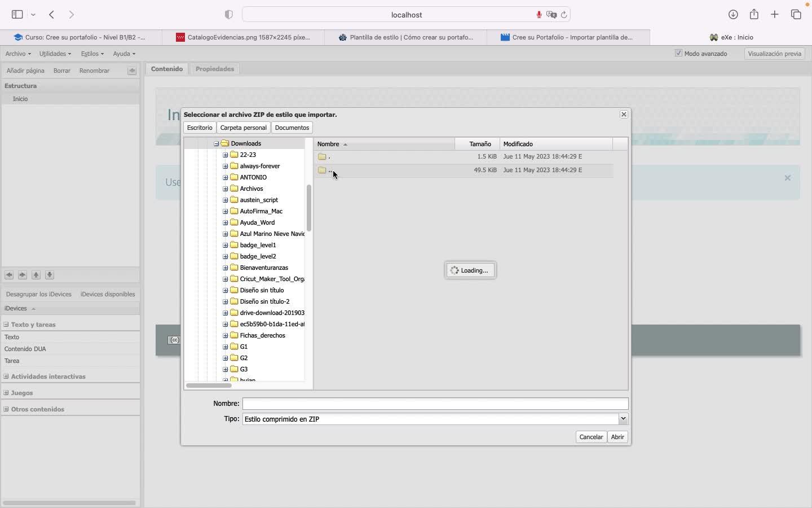Switch to CatalogoEvidencias.png browser tab
Image resolution: width=812 pixels, height=508 pixels.
point(244,37)
